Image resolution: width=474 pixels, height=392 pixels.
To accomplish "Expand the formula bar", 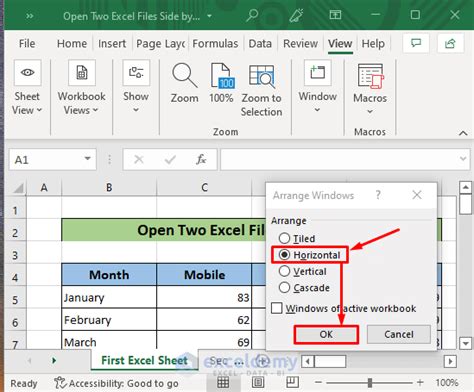I will [463, 159].
